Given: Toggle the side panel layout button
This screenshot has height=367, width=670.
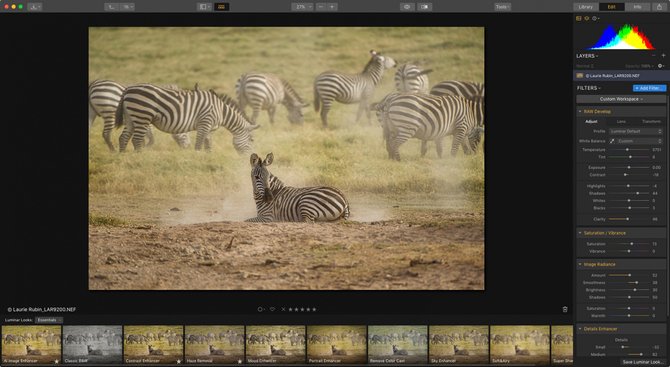Looking at the screenshot, I should pyautogui.click(x=204, y=7).
